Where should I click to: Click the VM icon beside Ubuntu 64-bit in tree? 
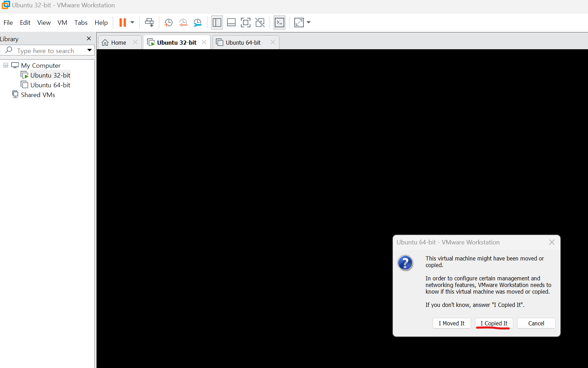click(x=24, y=85)
